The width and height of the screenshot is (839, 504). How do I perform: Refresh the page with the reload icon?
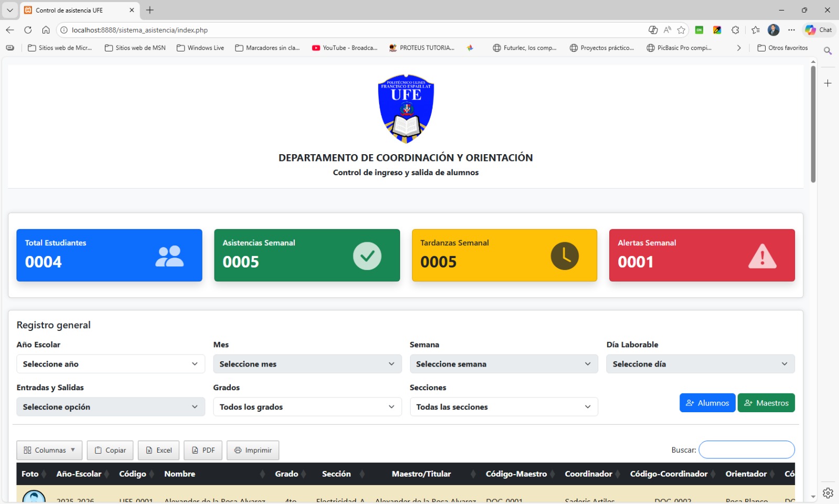coord(28,30)
